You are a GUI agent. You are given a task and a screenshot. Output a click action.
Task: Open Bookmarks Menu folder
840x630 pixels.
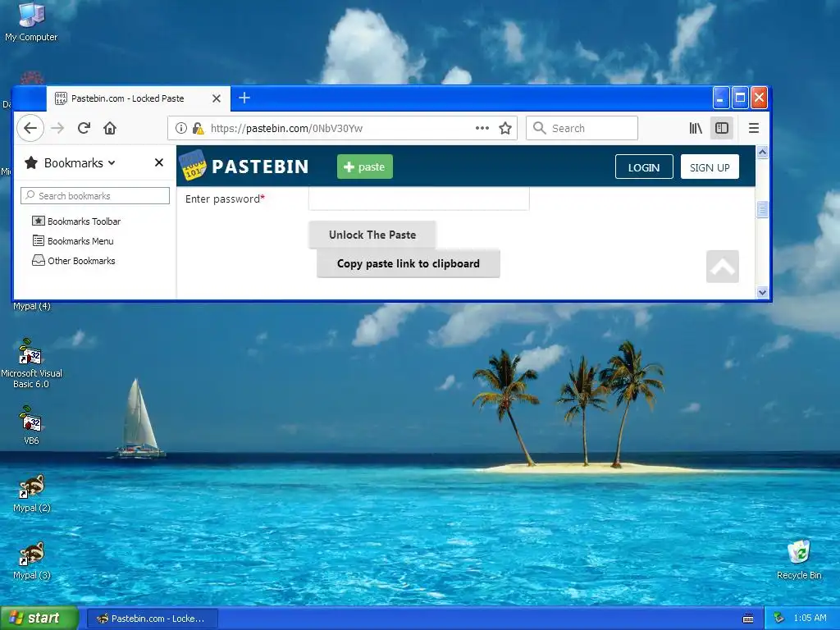coord(73,241)
